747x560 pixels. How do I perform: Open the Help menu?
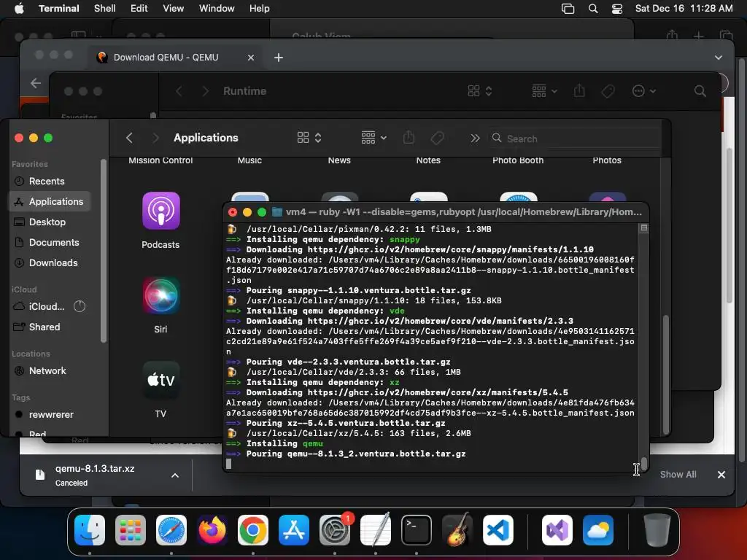point(260,9)
